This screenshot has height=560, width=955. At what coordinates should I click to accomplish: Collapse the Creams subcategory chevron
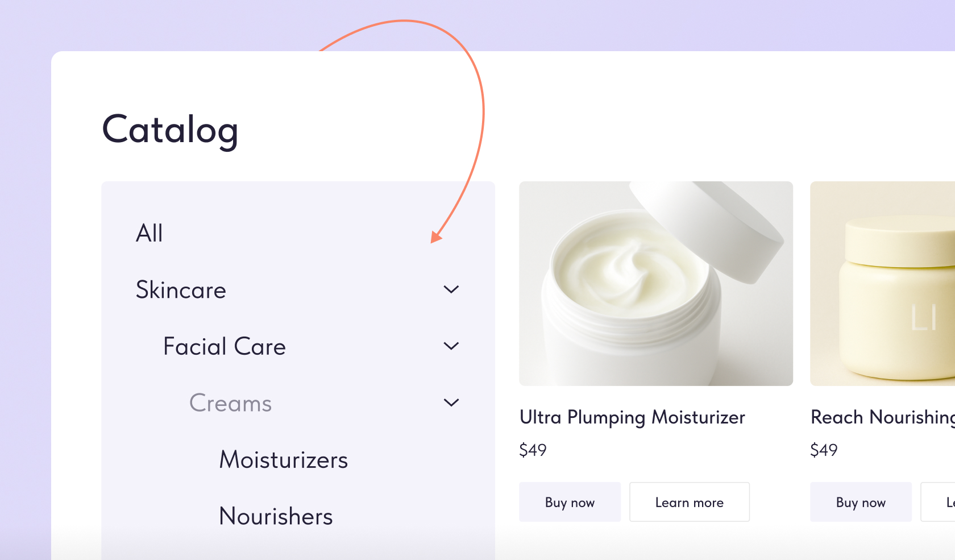coord(451,403)
